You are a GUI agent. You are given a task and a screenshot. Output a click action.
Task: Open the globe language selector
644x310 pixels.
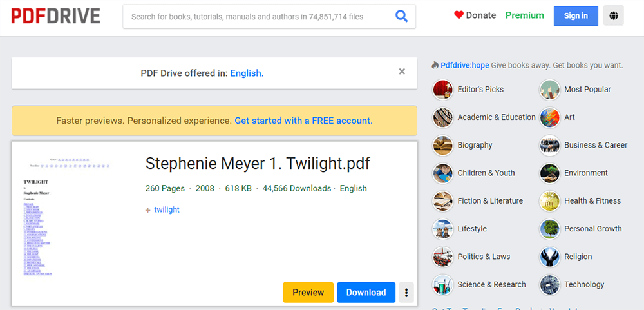(613, 15)
